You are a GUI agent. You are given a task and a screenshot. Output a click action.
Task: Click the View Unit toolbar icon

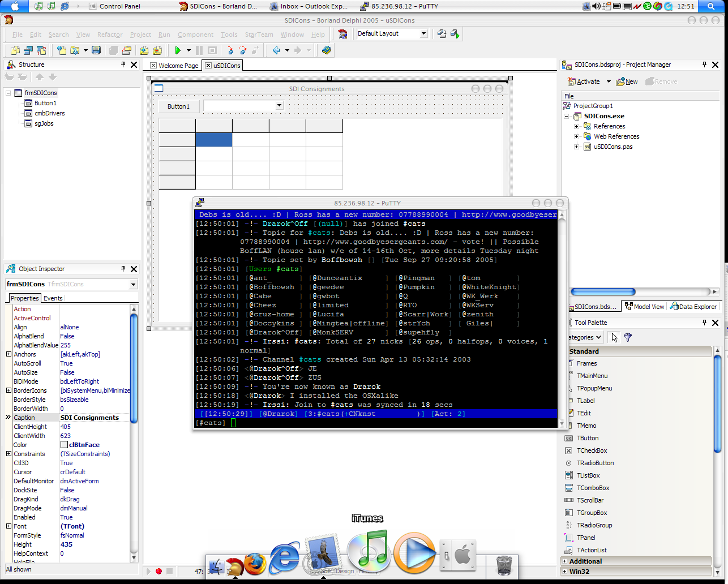tap(15, 50)
